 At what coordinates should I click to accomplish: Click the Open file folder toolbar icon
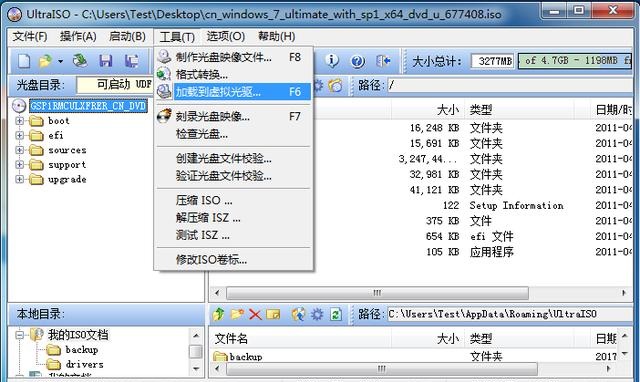pyautogui.click(x=45, y=61)
